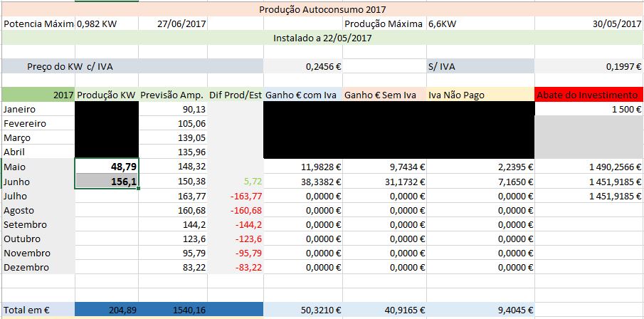Select the 'Maio' row label

click(38, 167)
